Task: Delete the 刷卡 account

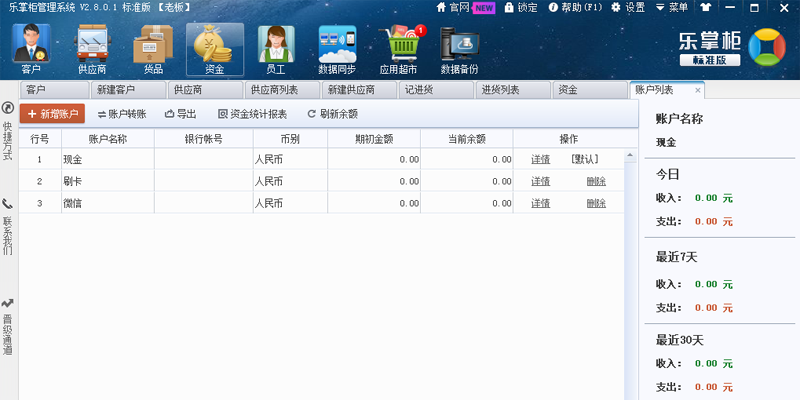Action: pos(596,182)
